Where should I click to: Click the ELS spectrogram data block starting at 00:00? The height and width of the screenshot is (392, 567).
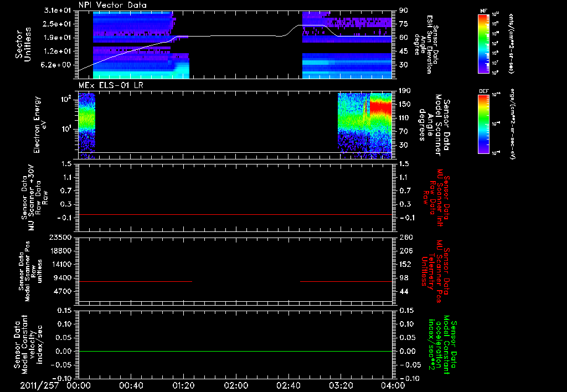pyautogui.click(x=87, y=126)
